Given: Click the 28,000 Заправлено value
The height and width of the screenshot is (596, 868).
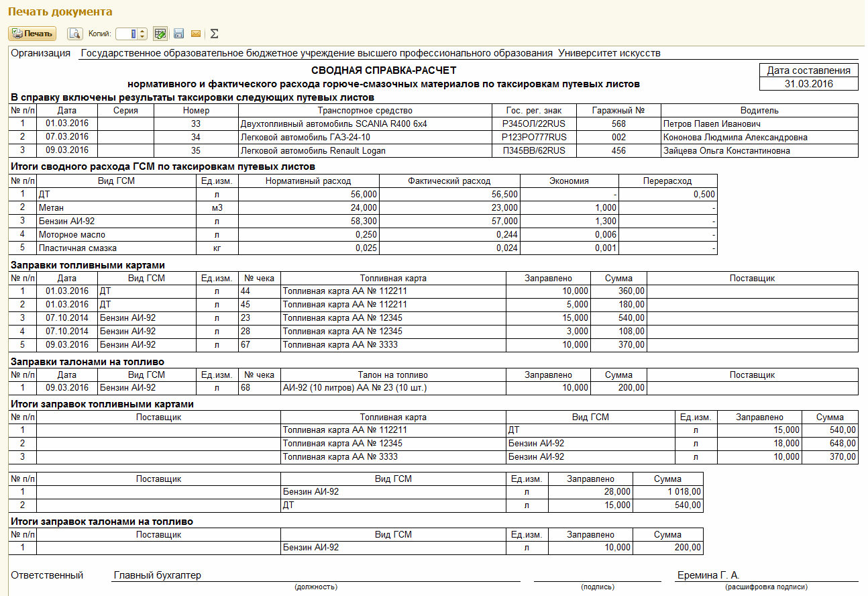Looking at the screenshot, I should [x=590, y=492].
